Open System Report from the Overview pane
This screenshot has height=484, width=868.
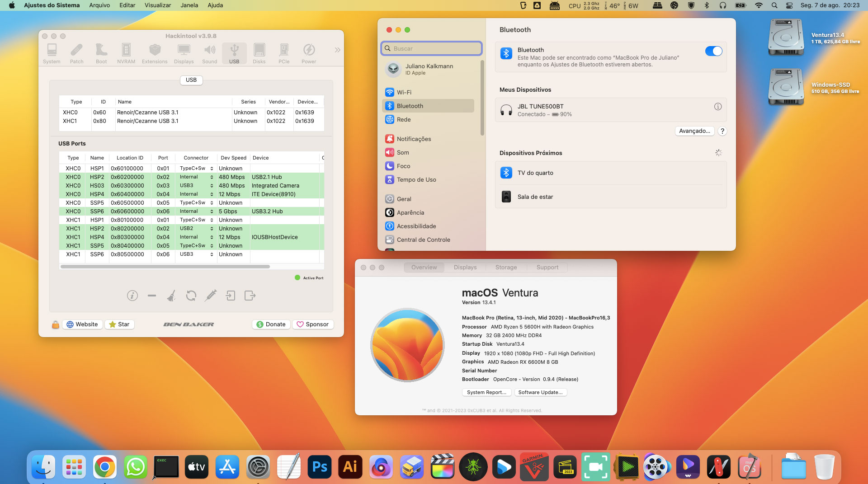pyautogui.click(x=486, y=392)
